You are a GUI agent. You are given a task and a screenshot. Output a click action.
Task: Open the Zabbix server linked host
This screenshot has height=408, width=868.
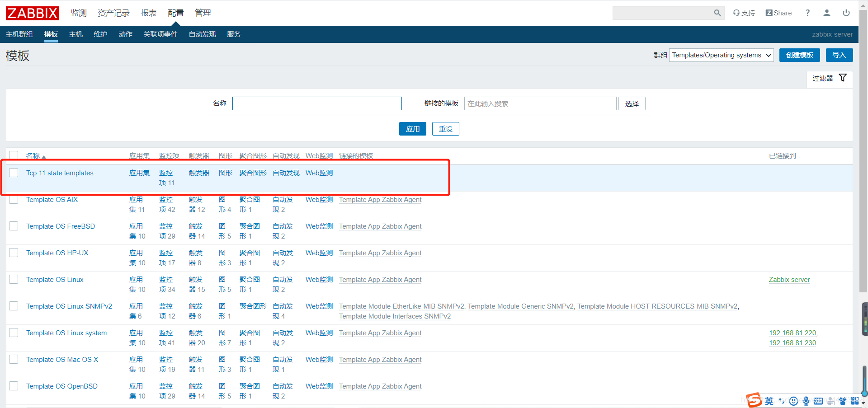tap(789, 280)
